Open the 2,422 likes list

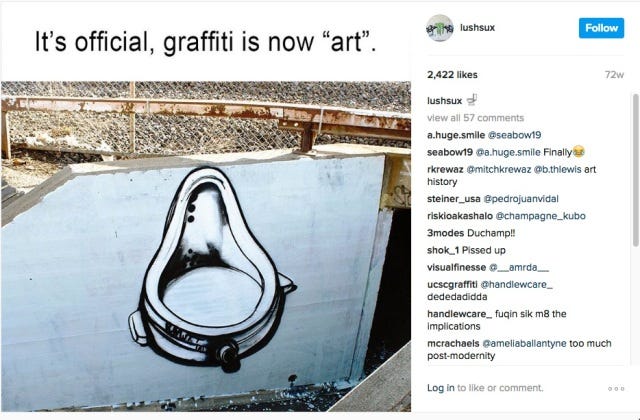coord(452,75)
